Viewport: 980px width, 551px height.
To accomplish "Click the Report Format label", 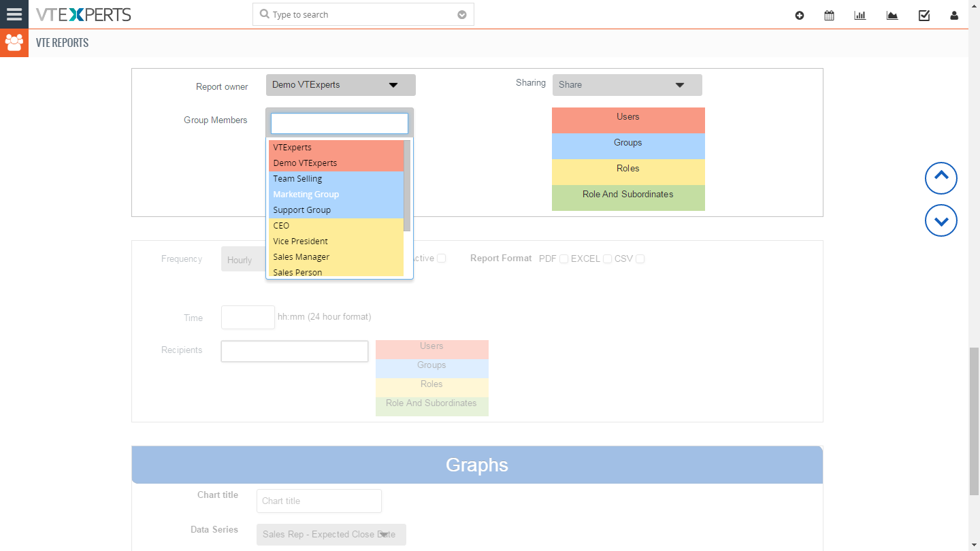I will click(501, 258).
